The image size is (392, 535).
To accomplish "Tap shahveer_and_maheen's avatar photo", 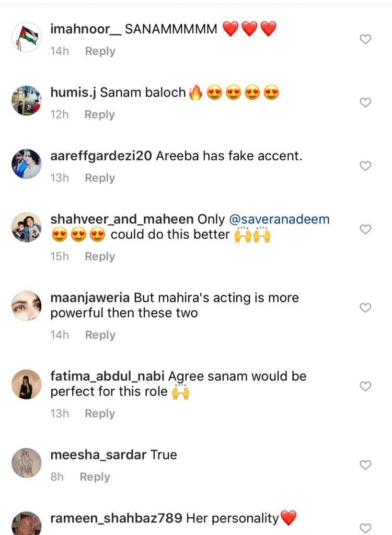I will (x=27, y=227).
